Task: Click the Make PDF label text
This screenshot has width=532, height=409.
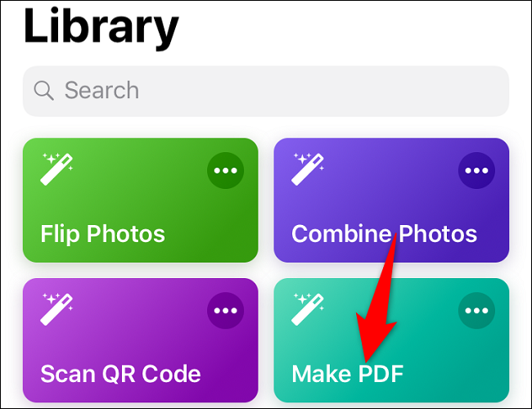Action: pyautogui.click(x=347, y=374)
